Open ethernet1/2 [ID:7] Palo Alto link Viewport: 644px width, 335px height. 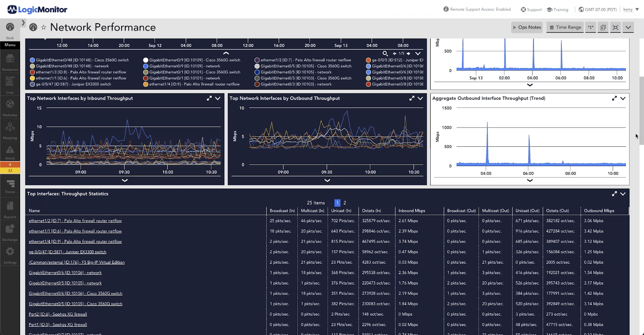[75, 221]
